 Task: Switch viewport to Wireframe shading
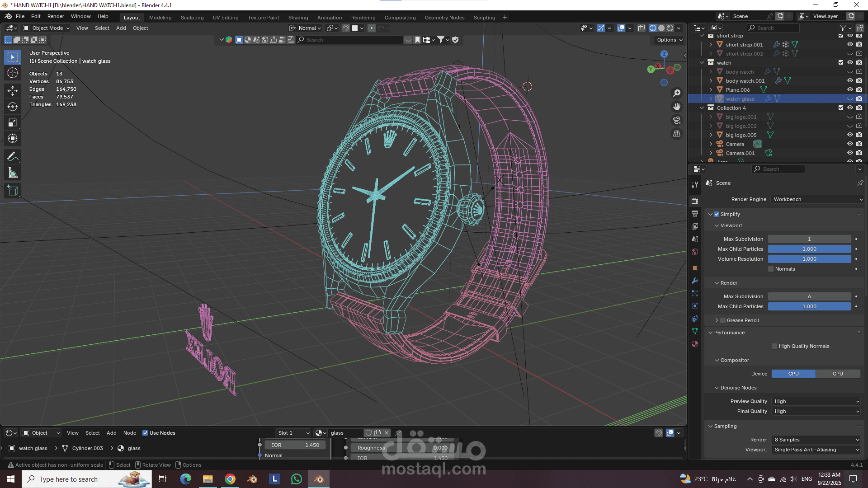(653, 28)
